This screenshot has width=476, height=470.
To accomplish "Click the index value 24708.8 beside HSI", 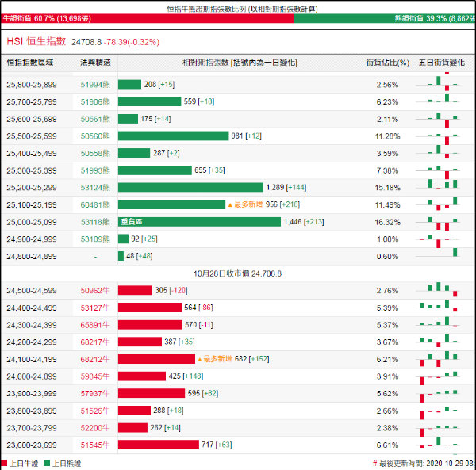I will click(86, 42).
